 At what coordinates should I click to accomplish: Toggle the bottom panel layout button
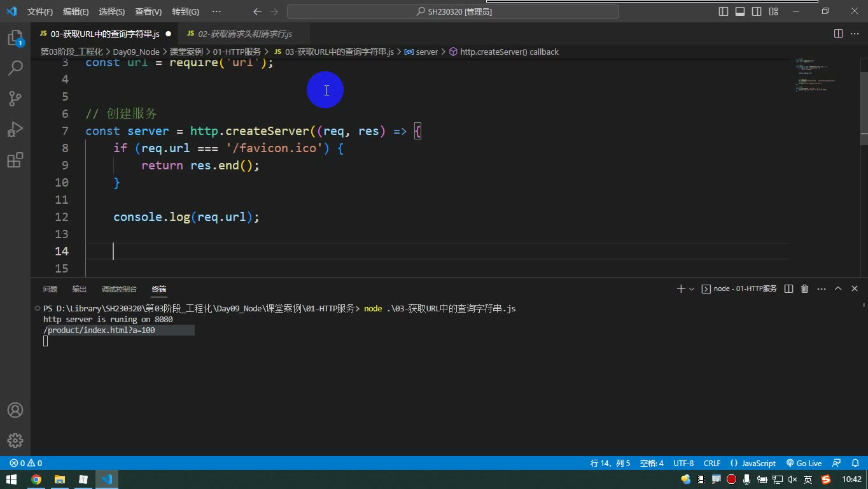pos(740,11)
